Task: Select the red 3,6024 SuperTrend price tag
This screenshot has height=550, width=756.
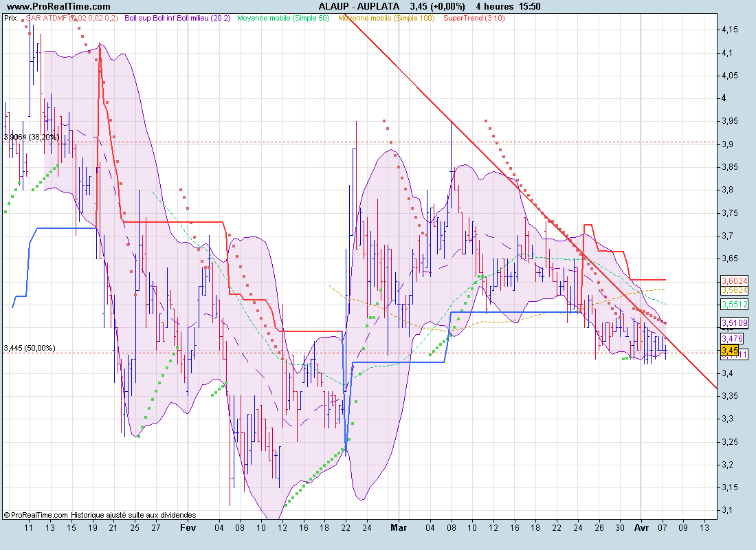Action: click(x=734, y=280)
